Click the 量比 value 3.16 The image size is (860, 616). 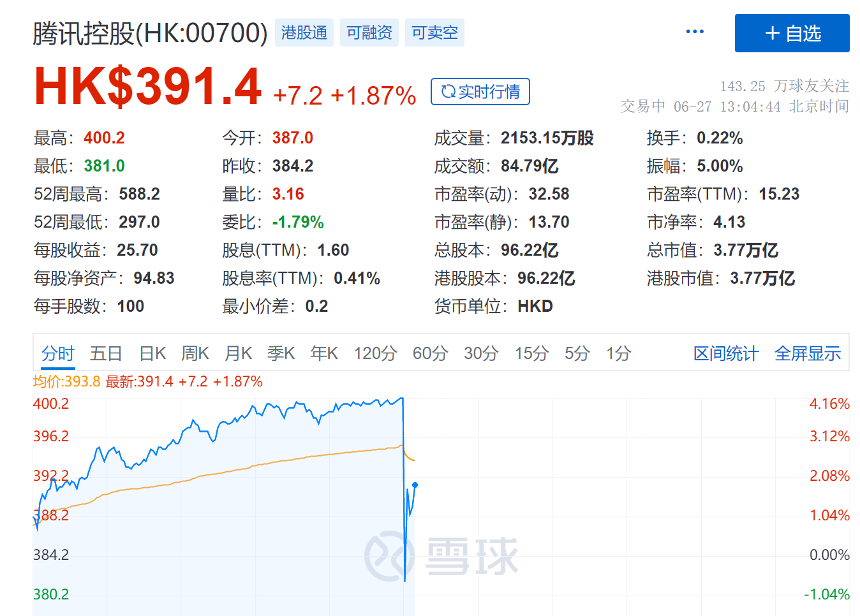pos(288,194)
